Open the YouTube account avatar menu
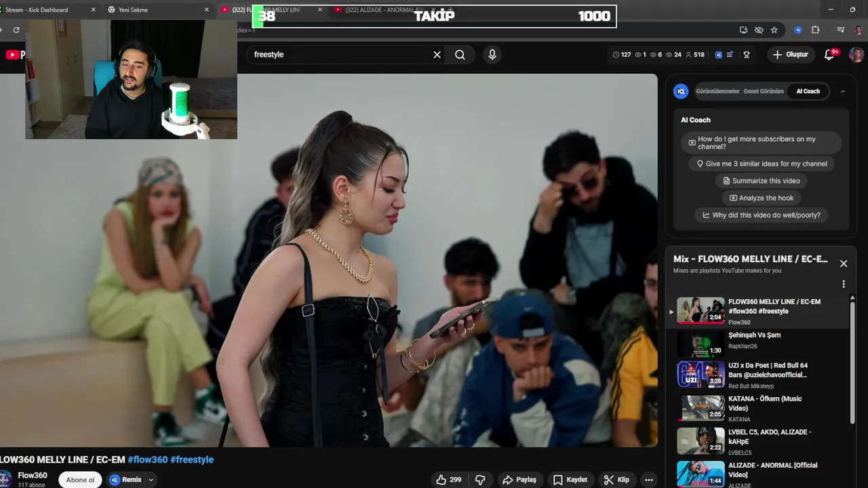Screen dimensions: 868x488 tap(856, 54)
